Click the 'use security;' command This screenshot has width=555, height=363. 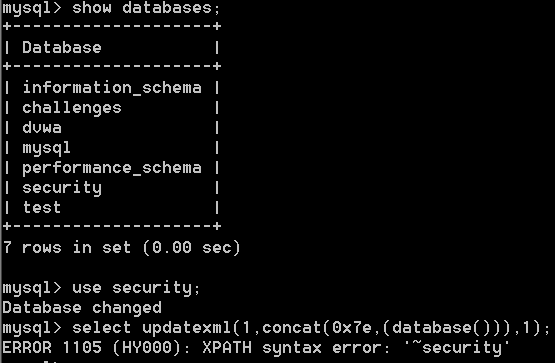coord(136,288)
